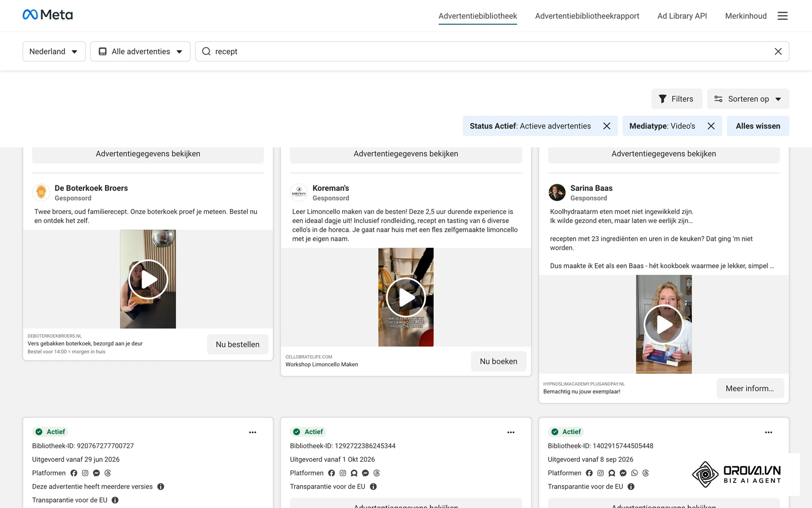This screenshot has width=812, height=508.
Task: Remove the Mediatype Video's filter chip
Action: (711, 126)
